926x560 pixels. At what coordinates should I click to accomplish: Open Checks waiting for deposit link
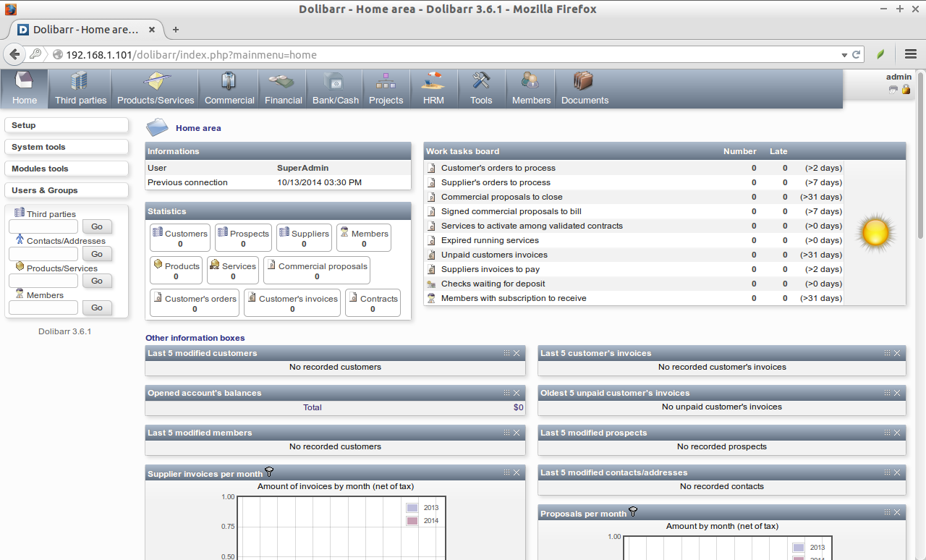tap(493, 284)
